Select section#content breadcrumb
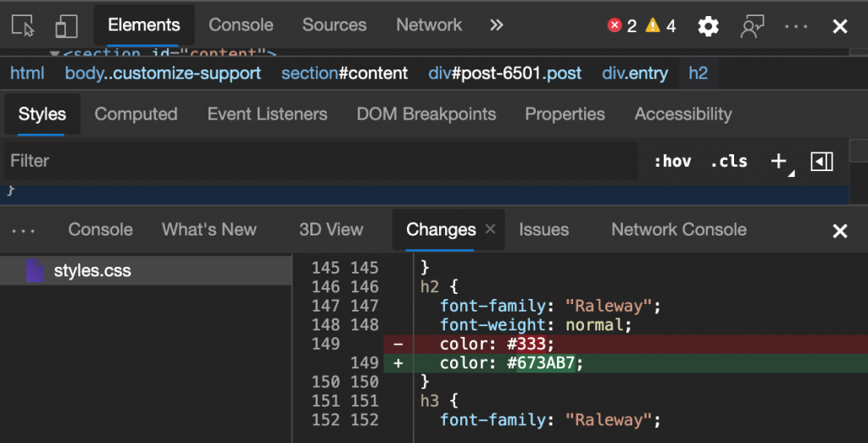Screen dimensions: 868x443 pos(344,73)
